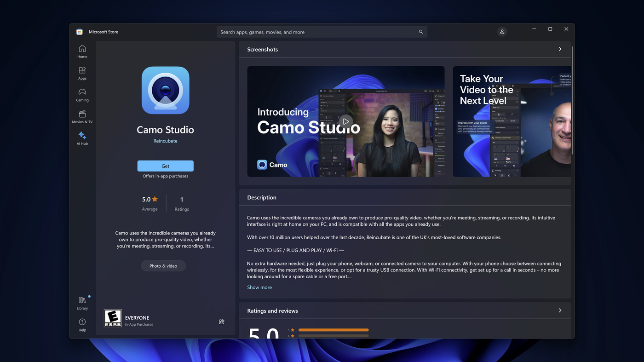This screenshot has height=362, width=644.
Task: Open Movies & TV section
Action: pos(82,116)
